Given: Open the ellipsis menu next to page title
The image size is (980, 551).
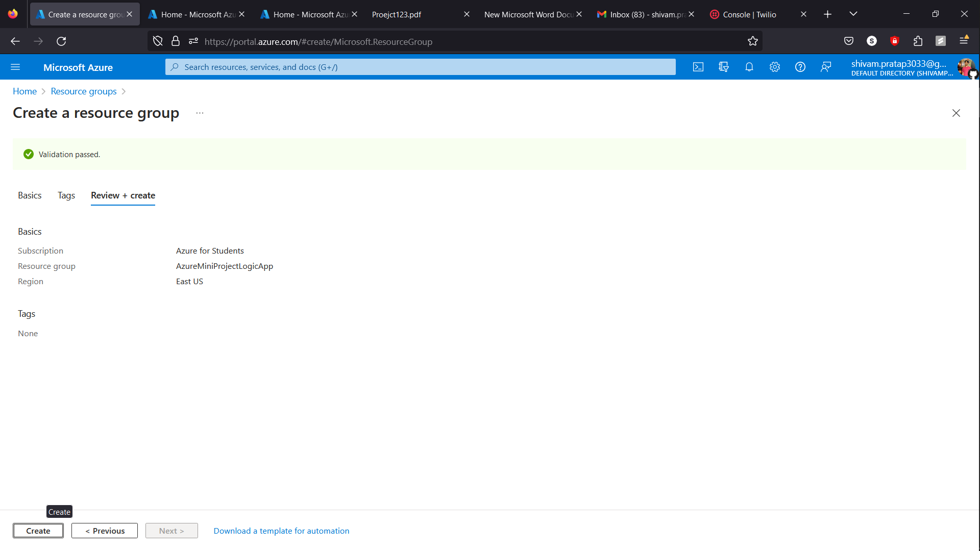Looking at the screenshot, I should tap(200, 113).
